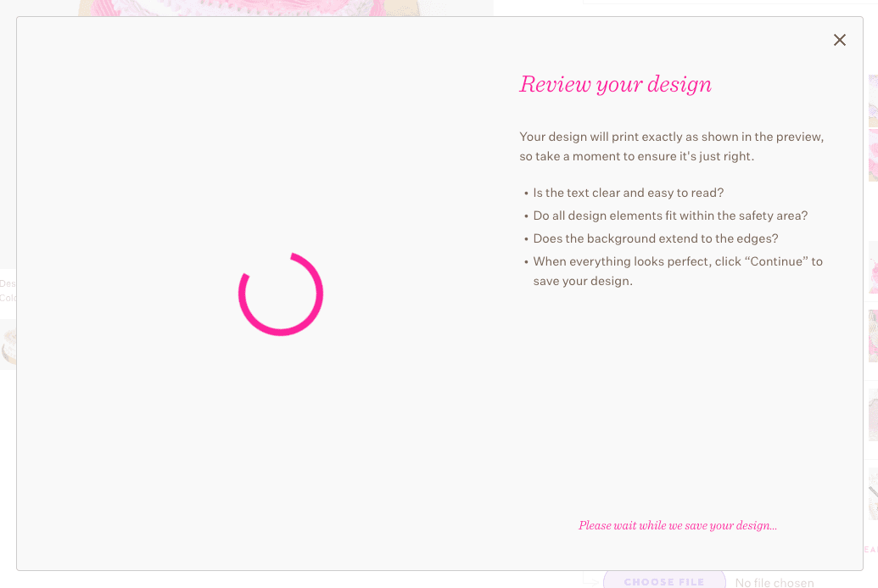Close the Review your design modal
The image size is (878, 588).
pos(840,40)
